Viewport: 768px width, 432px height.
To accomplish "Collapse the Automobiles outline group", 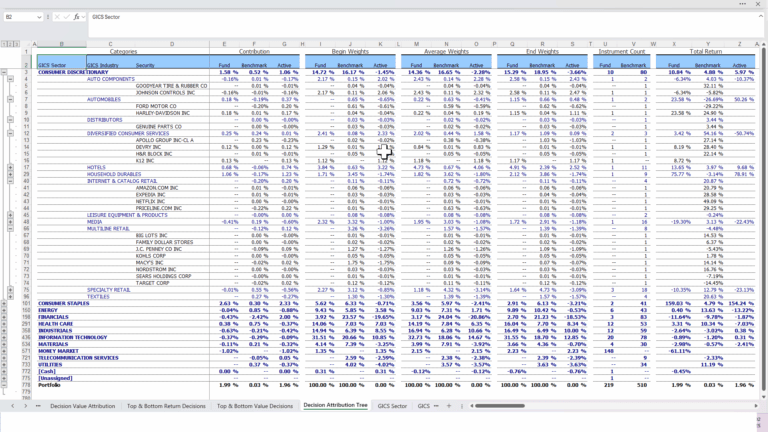I will tap(11, 100).
